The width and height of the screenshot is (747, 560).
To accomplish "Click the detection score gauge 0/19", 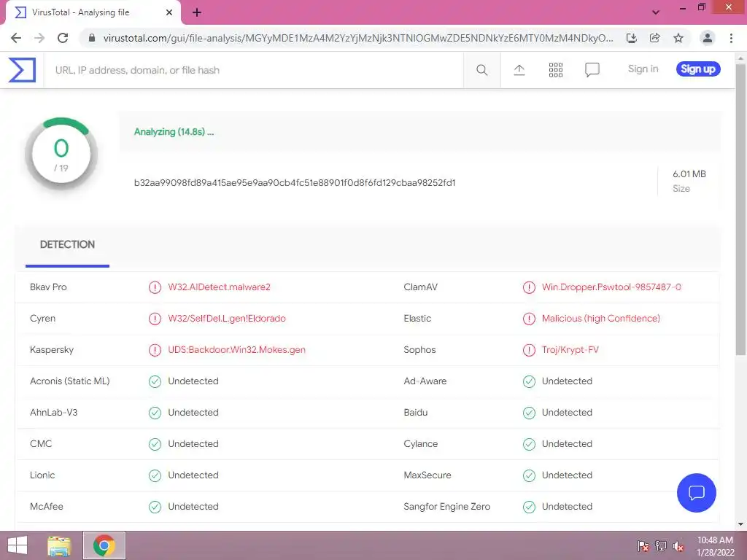I will [61, 155].
